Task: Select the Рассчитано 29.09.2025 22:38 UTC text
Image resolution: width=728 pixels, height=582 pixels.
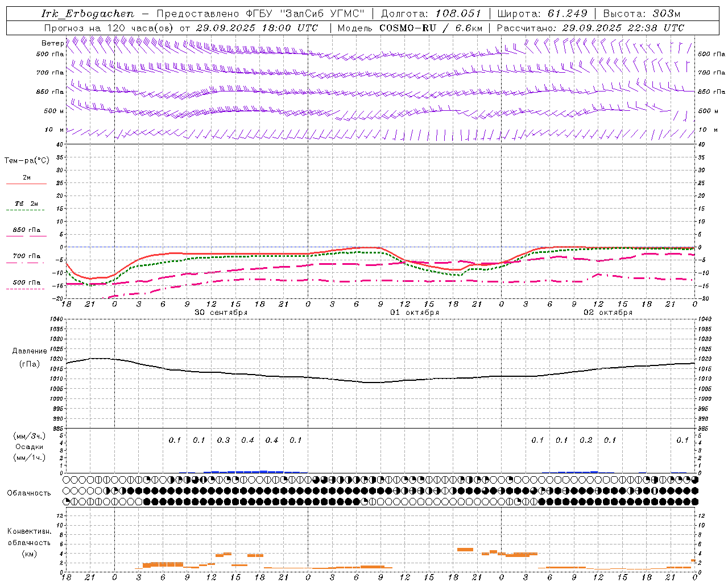Action: [x=590, y=28]
